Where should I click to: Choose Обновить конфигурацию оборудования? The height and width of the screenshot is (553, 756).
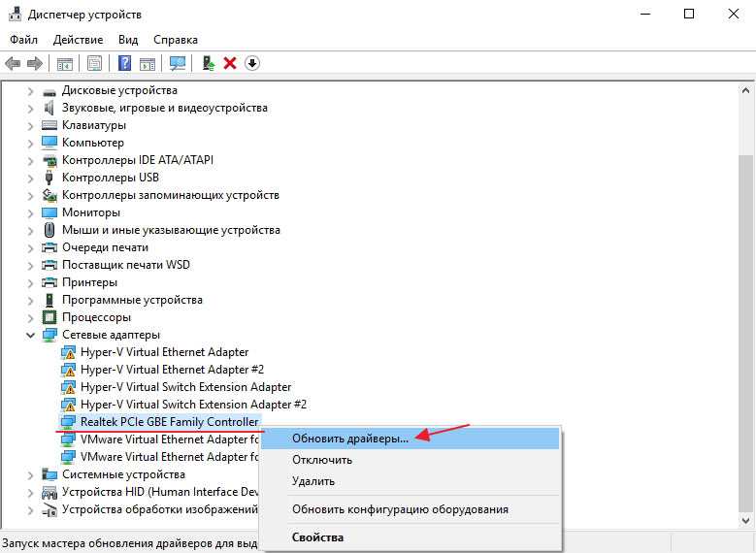(x=410, y=509)
